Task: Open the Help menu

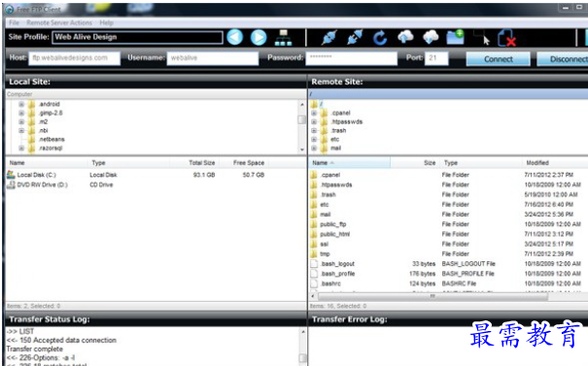Action: [x=107, y=23]
